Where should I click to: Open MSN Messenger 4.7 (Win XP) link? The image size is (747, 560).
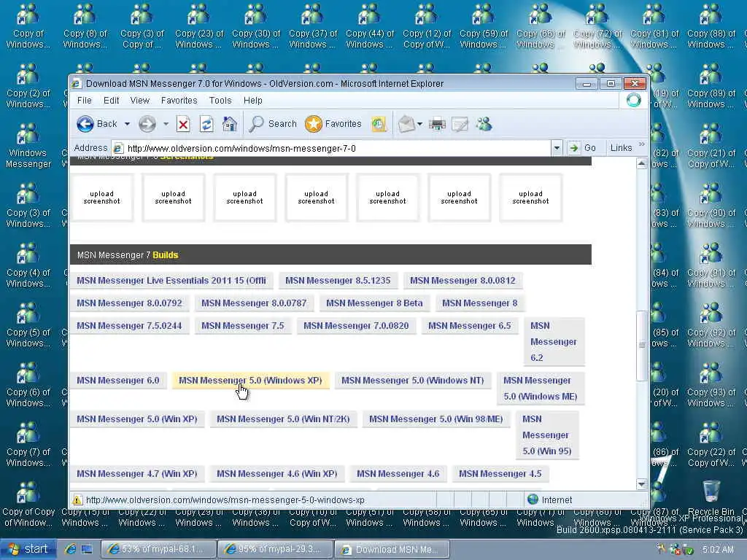tap(136, 474)
